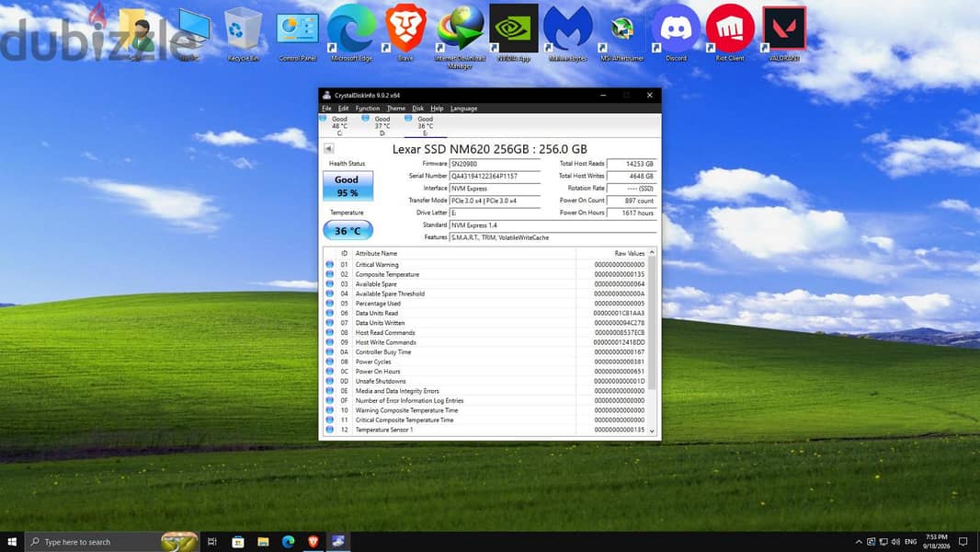Open Microsoft Store from the taskbar
This screenshot has height=552, width=980.
[x=237, y=541]
